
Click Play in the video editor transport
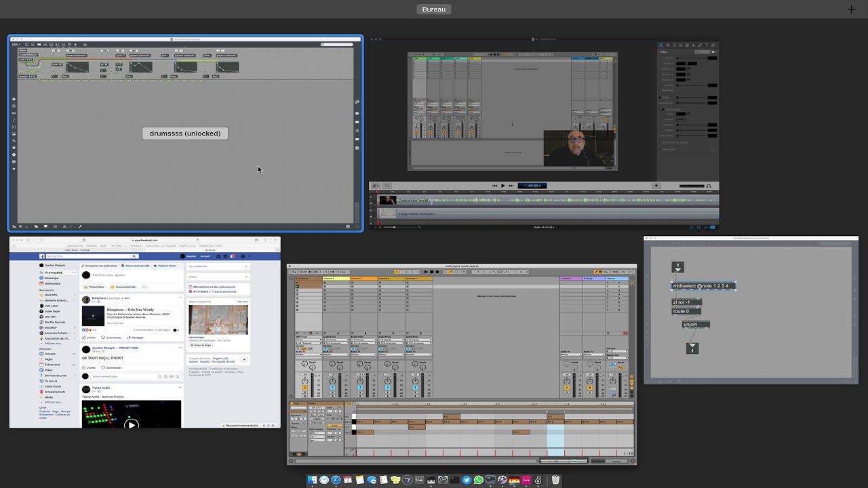tap(502, 186)
